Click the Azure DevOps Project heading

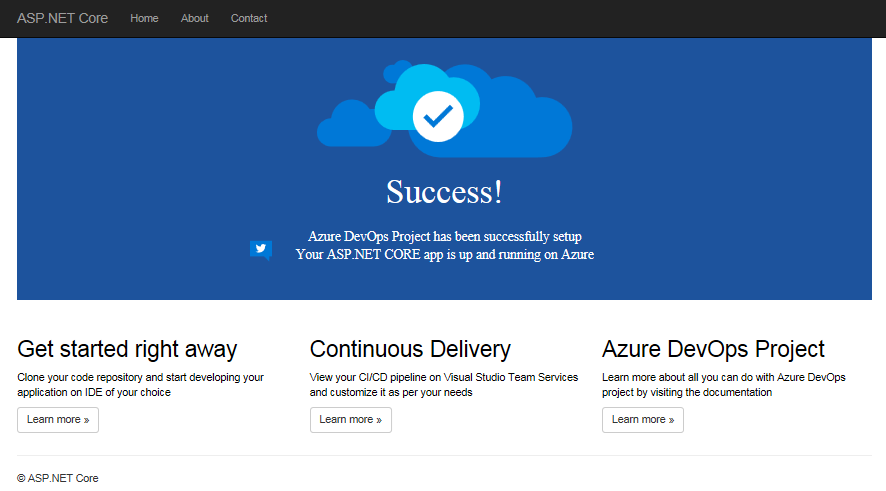click(713, 349)
